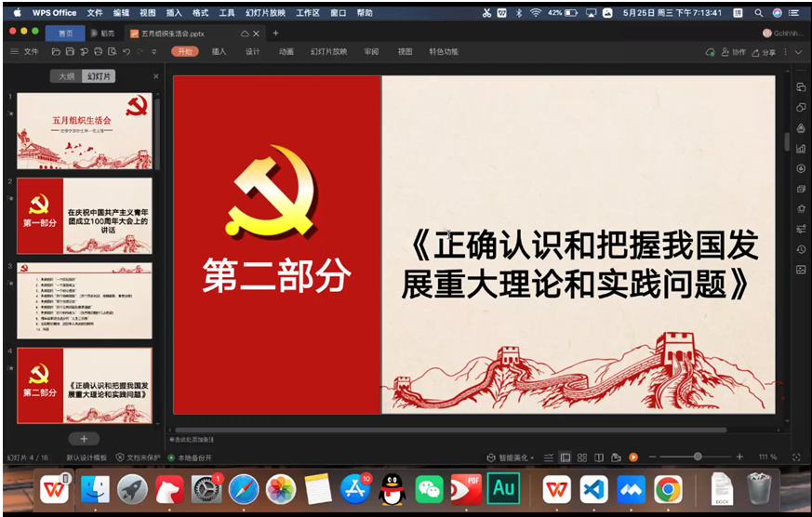Open the QQ penguin app in the Dock
812x517 pixels.
[x=392, y=489]
